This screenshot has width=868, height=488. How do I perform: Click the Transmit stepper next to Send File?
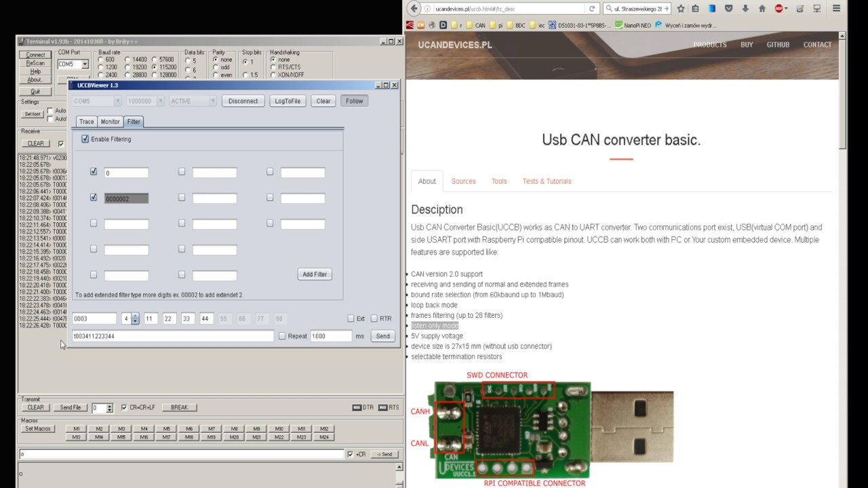coord(109,408)
